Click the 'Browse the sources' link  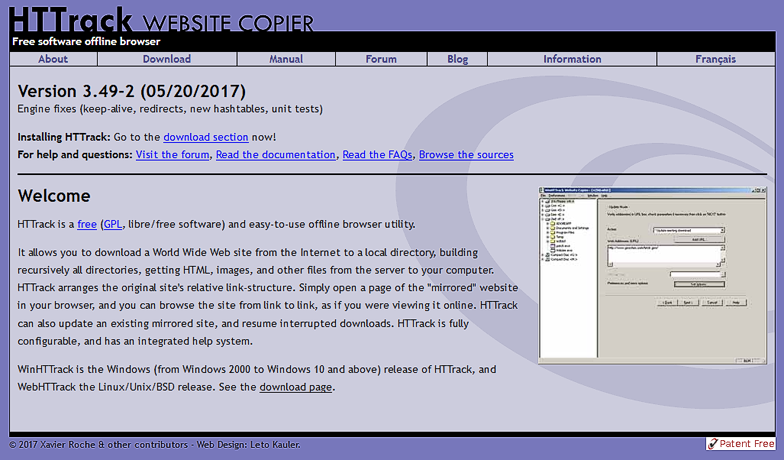[x=466, y=154]
